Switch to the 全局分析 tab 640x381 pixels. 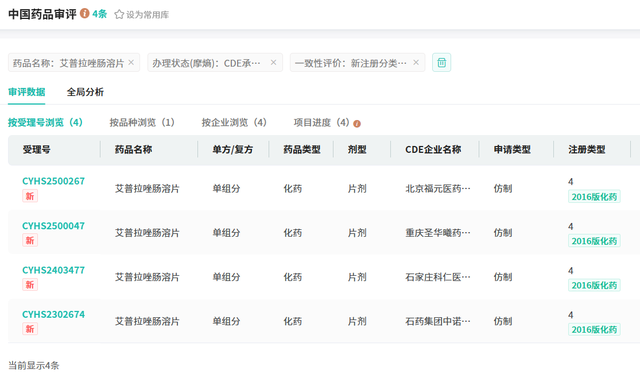[x=85, y=92]
